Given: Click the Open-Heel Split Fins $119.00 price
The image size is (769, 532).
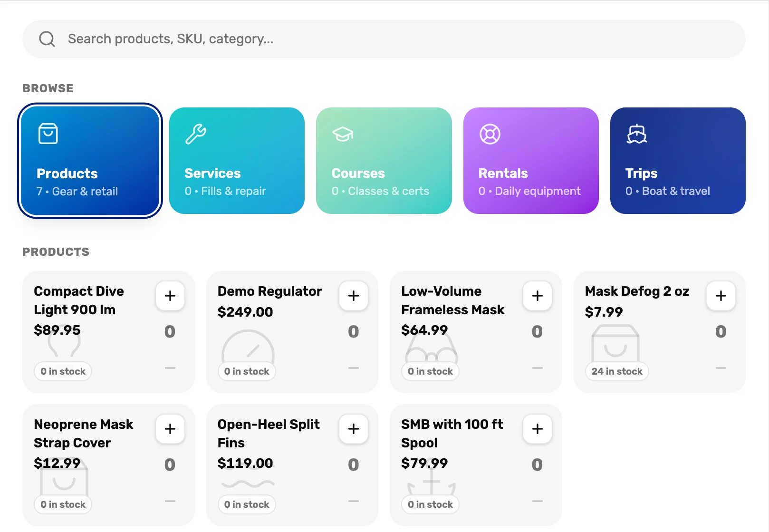Looking at the screenshot, I should click(x=245, y=463).
